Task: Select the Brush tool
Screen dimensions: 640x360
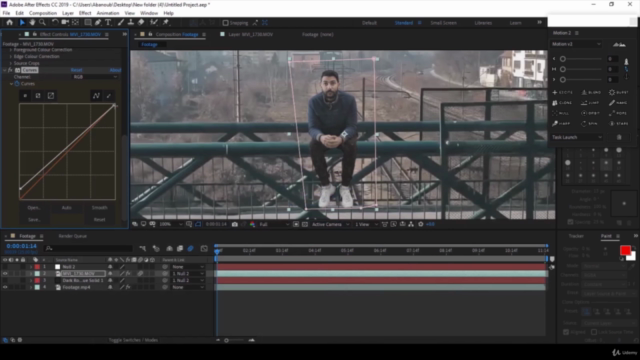Action: tap(121, 22)
